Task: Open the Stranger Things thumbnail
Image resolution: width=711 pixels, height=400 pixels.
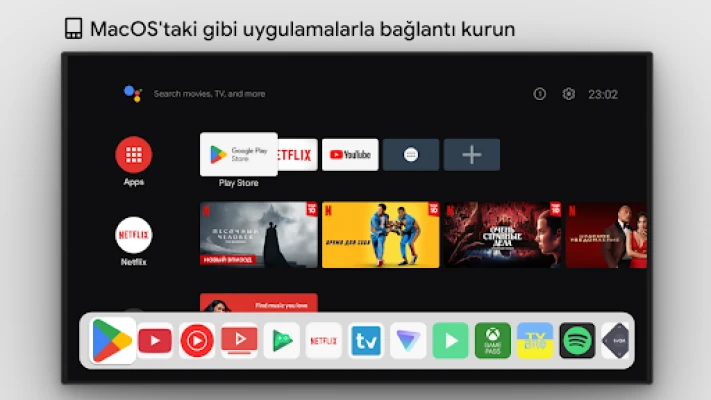Action: point(503,235)
